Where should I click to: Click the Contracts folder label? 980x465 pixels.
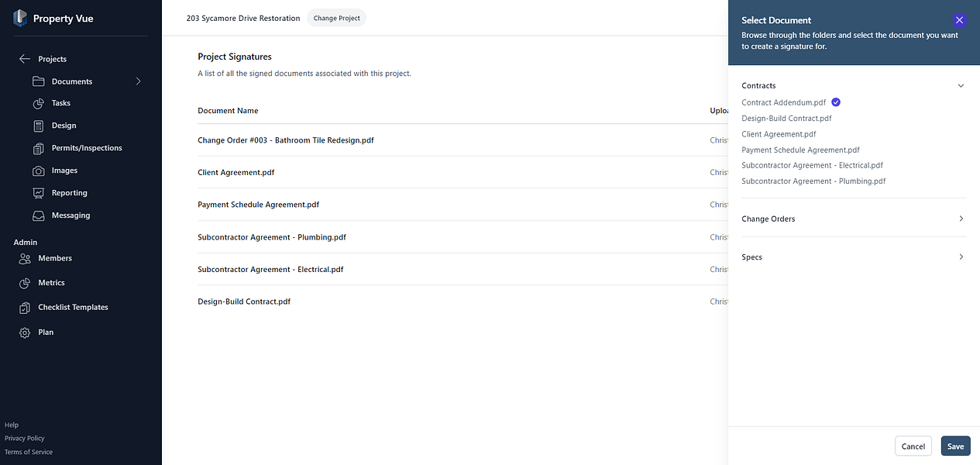(x=758, y=86)
